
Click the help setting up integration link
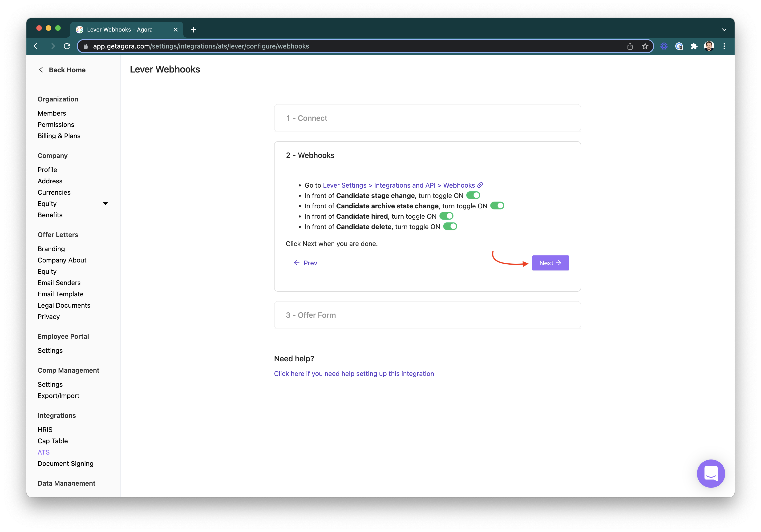click(354, 373)
